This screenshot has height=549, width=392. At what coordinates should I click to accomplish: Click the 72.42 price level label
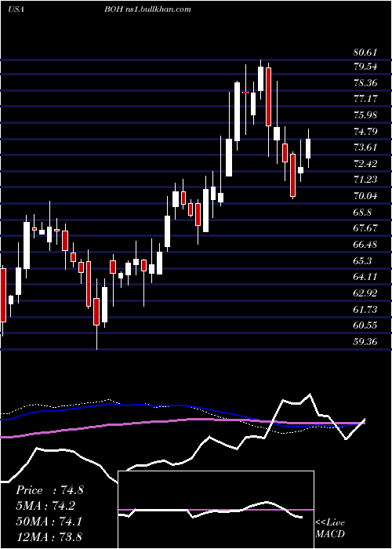coord(365,164)
